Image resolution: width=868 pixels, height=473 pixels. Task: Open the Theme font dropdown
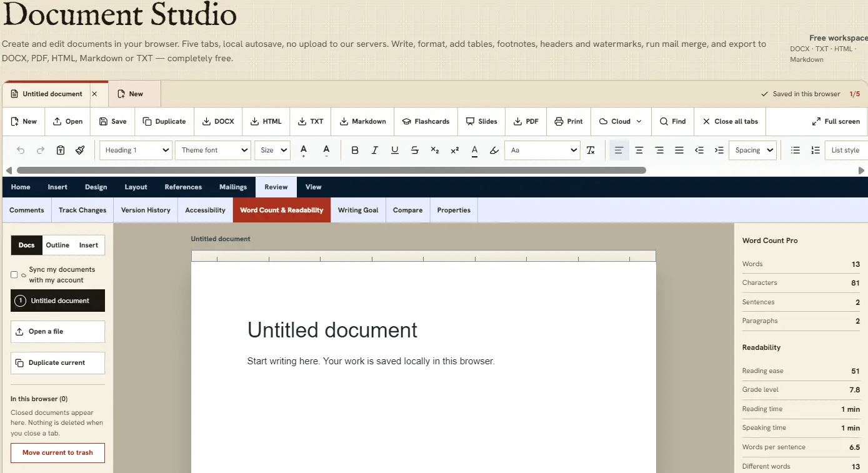click(x=212, y=150)
